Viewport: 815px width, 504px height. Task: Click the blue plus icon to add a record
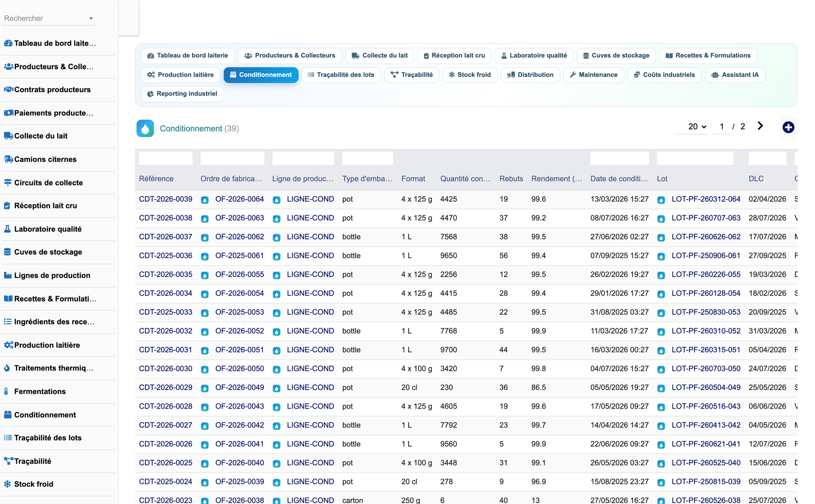(788, 127)
